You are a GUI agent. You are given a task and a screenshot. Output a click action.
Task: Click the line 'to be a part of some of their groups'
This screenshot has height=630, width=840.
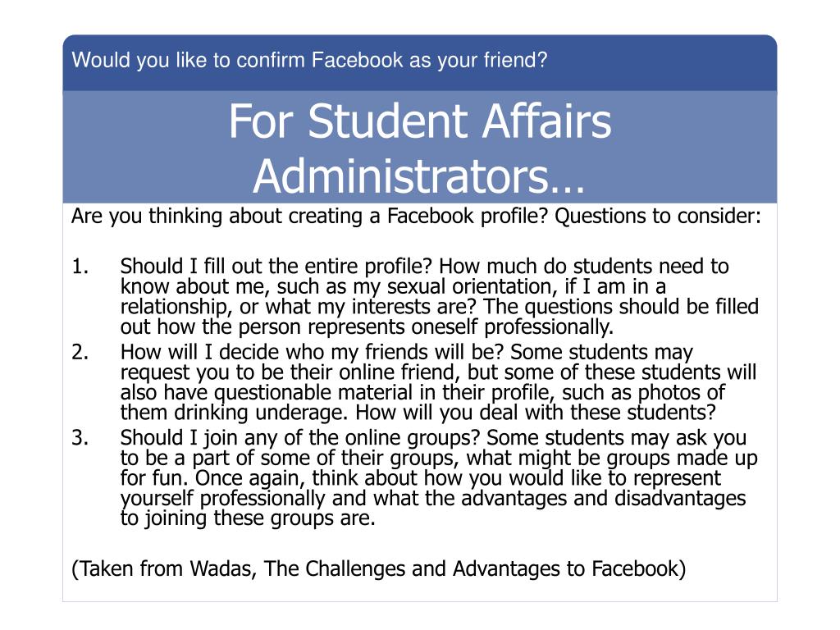(x=439, y=458)
